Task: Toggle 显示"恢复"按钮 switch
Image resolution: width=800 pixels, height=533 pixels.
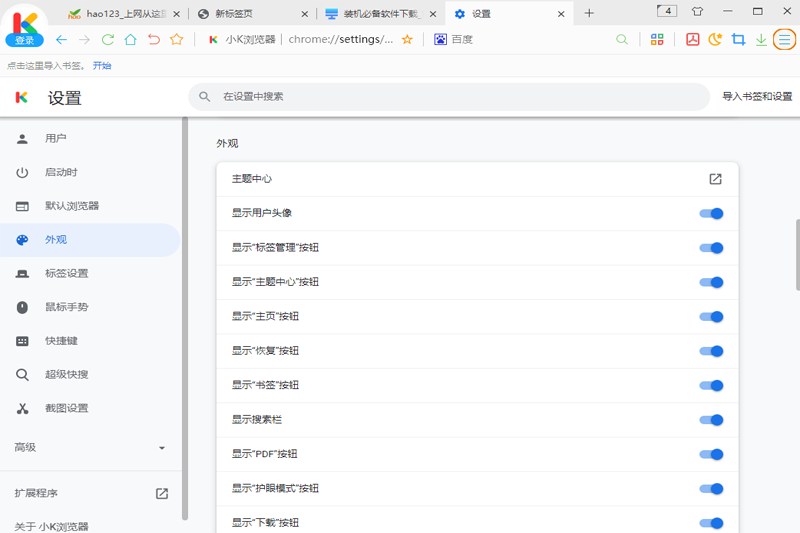Action: click(x=711, y=351)
